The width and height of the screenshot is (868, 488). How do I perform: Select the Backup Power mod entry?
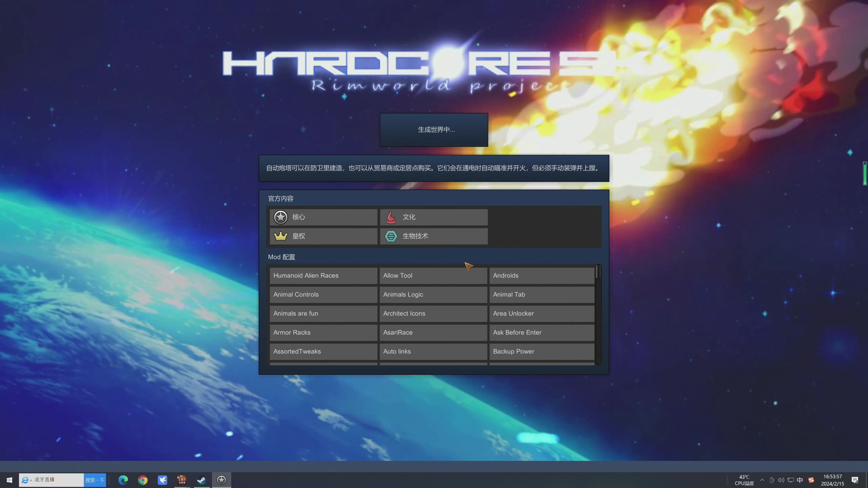(x=542, y=351)
